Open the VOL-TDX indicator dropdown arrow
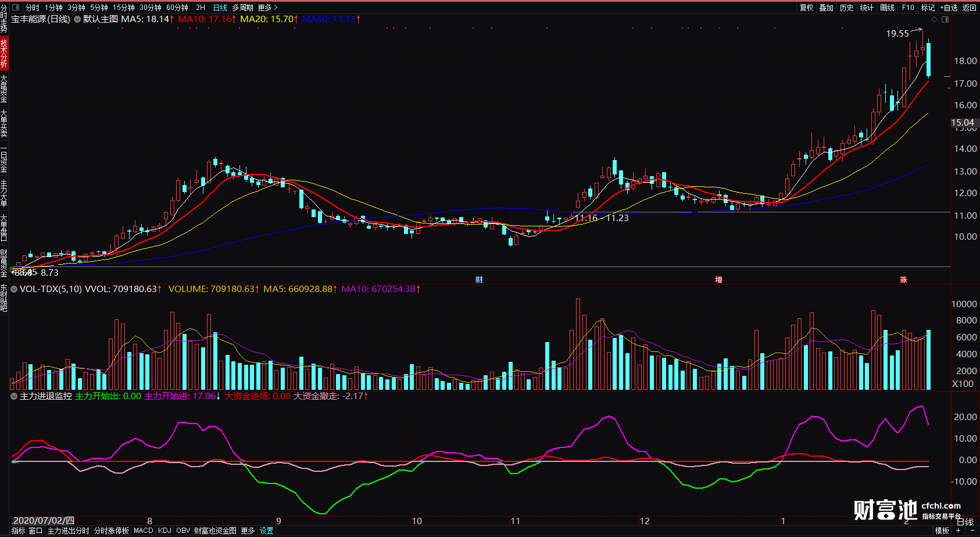This screenshot has width=980, height=537. point(15,289)
